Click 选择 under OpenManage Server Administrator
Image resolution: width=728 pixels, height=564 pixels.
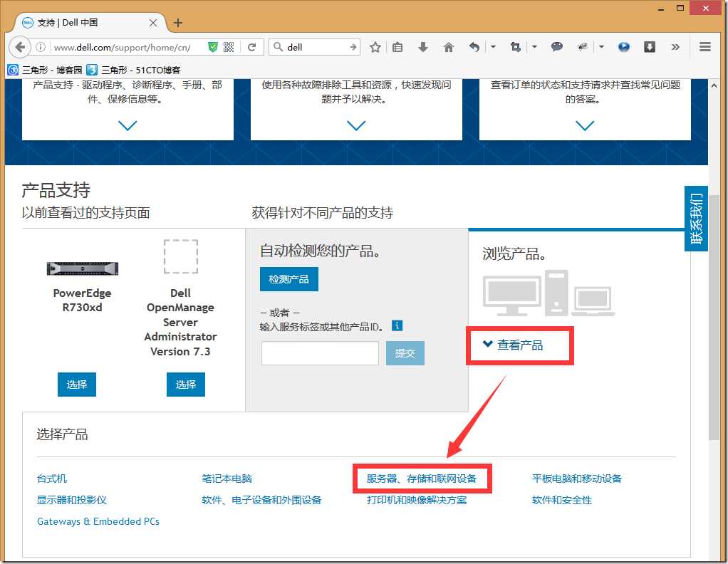[186, 385]
